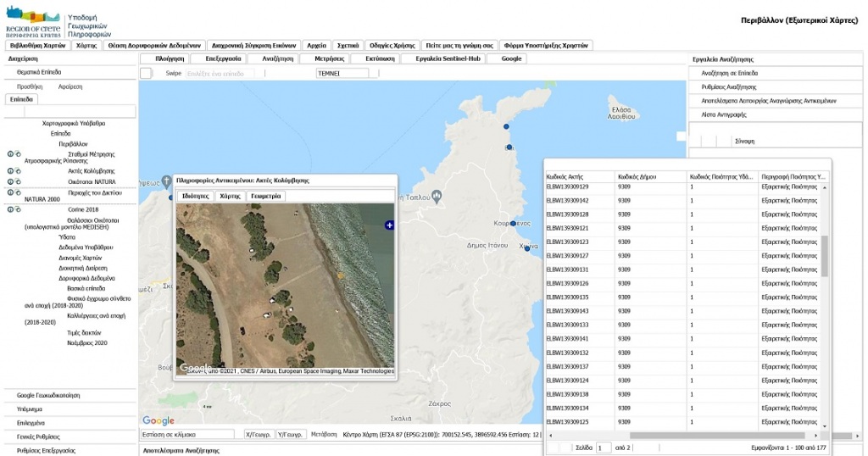Click the church marker icon near Τοπλού
The width and height of the screenshot is (868, 456).
click(437, 196)
